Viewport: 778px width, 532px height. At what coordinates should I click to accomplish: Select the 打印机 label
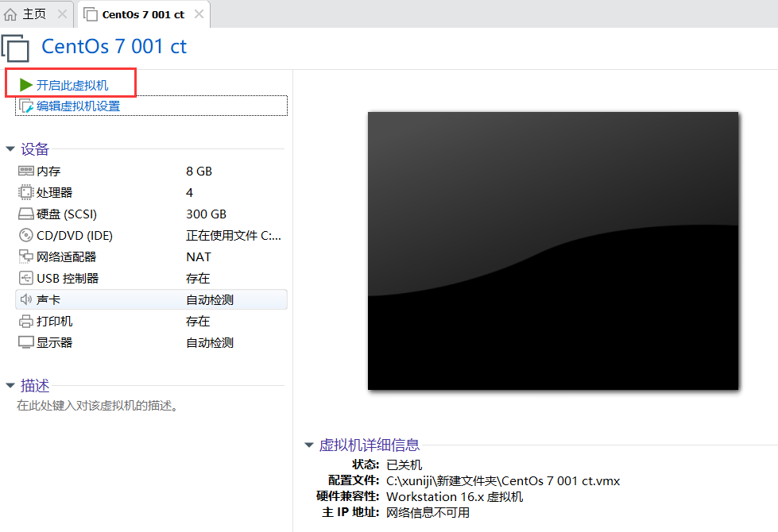(55, 322)
